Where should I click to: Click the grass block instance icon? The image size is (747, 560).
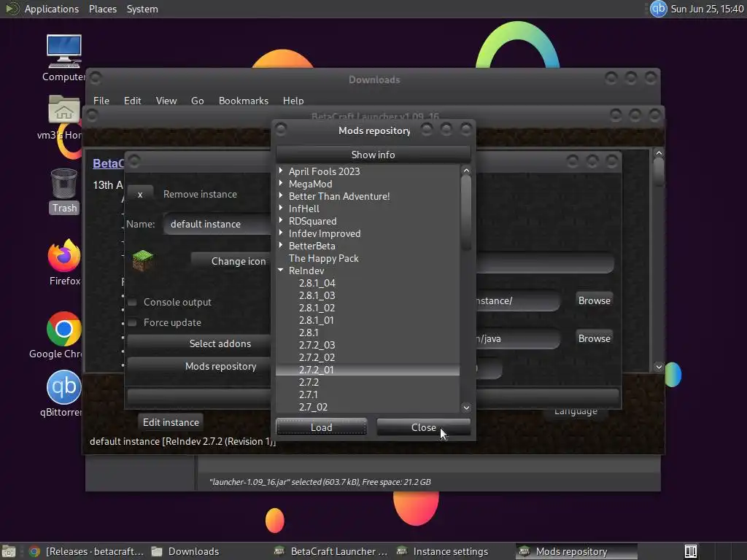(142, 260)
